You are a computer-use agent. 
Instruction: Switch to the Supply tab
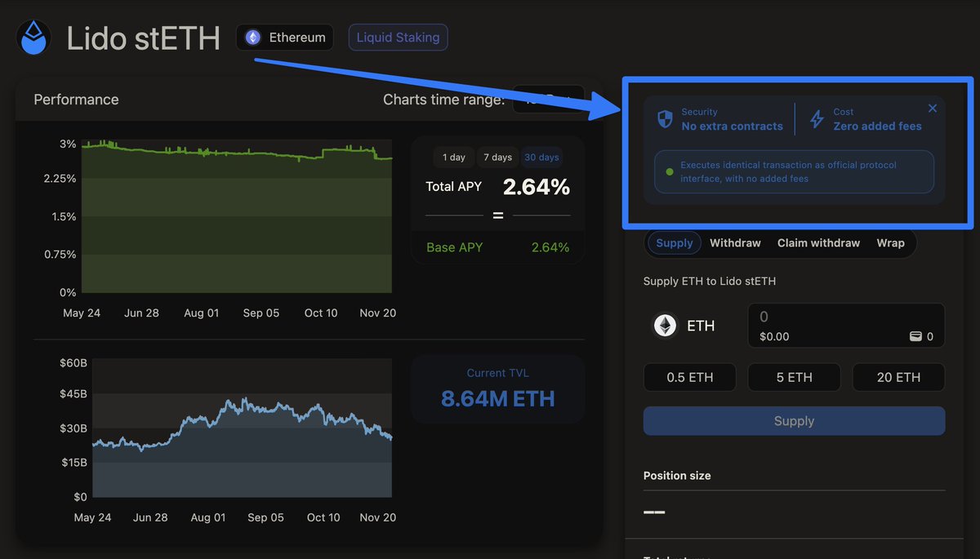[675, 242]
